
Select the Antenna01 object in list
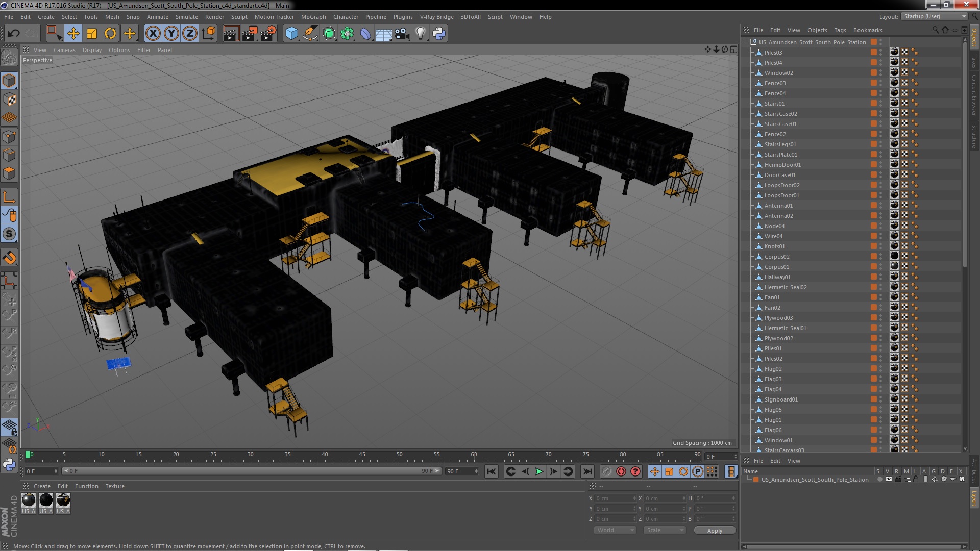coord(778,206)
